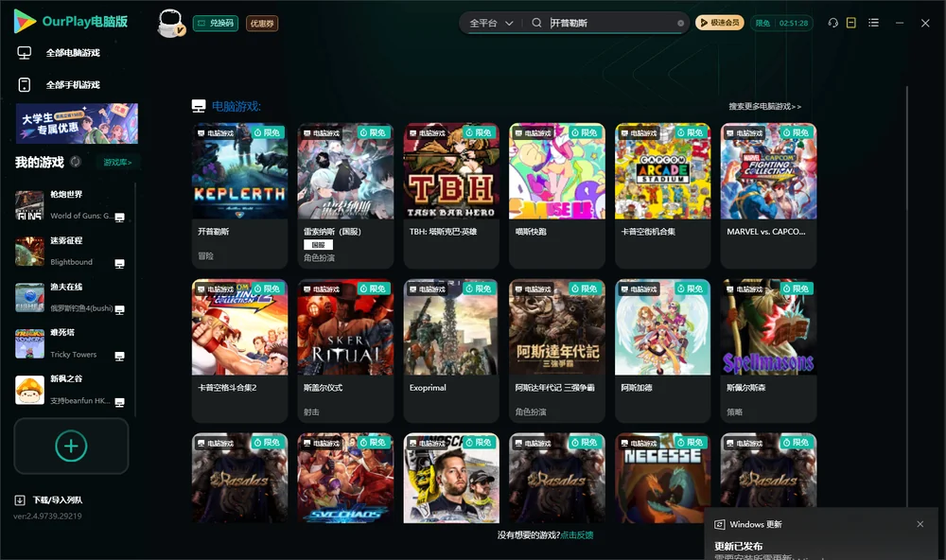
Task: Select 枪炮世界 in my games list
Action: (71, 205)
